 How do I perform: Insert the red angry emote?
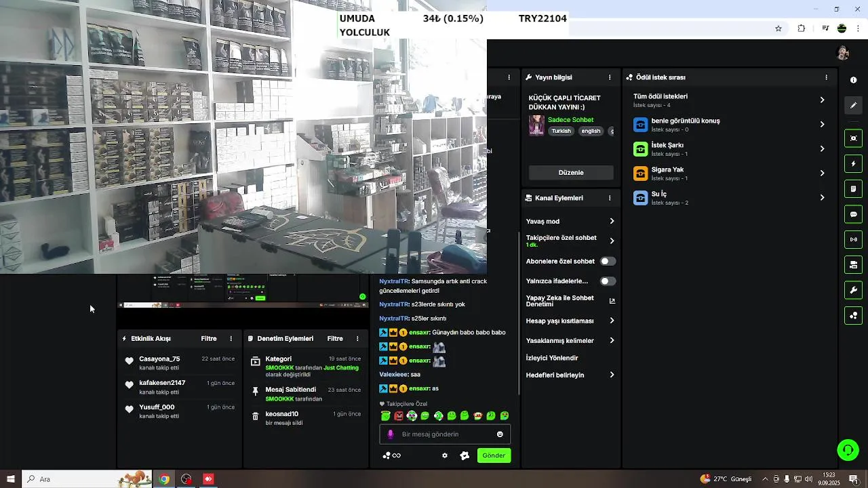399,416
